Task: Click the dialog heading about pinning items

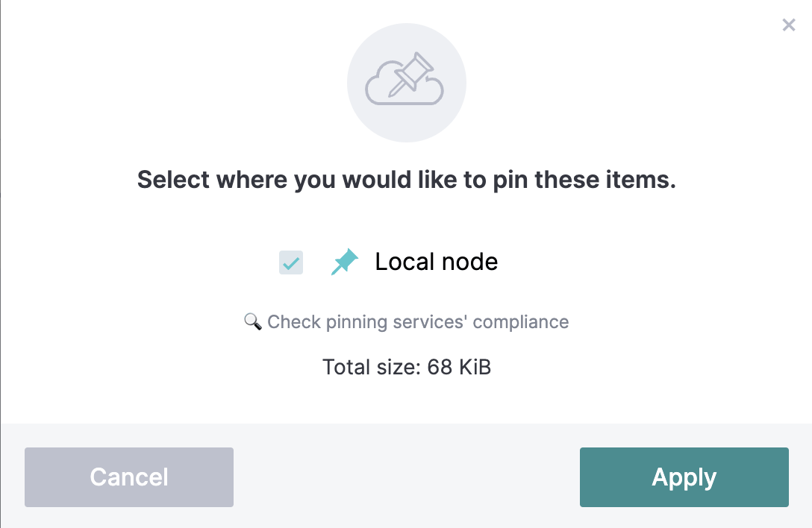Action: pos(407,180)
